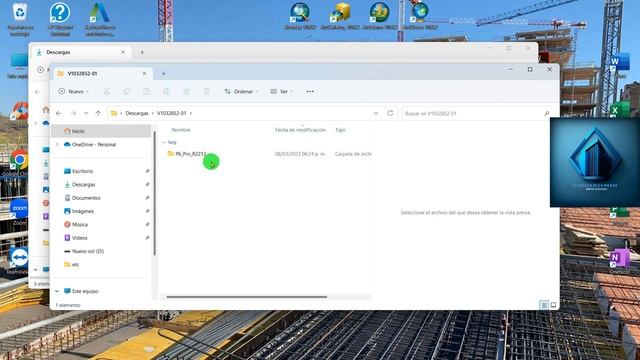Click Descargas in the address breadcrumb
The image size is (640, 360).
137,113
